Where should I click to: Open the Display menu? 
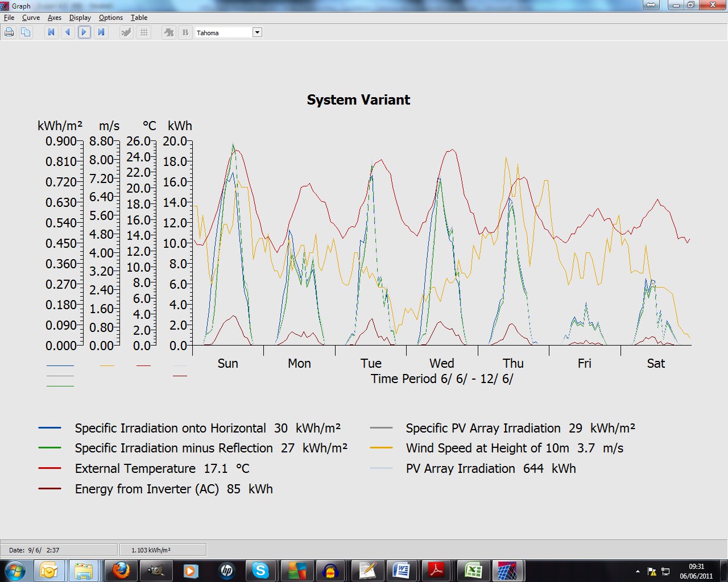tap(80, 18)
